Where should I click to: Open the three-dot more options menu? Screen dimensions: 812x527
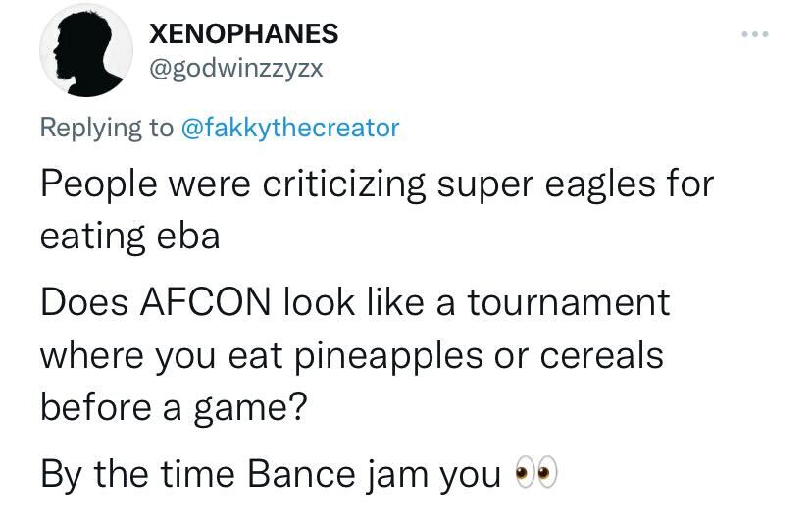(x=755, y=35)
